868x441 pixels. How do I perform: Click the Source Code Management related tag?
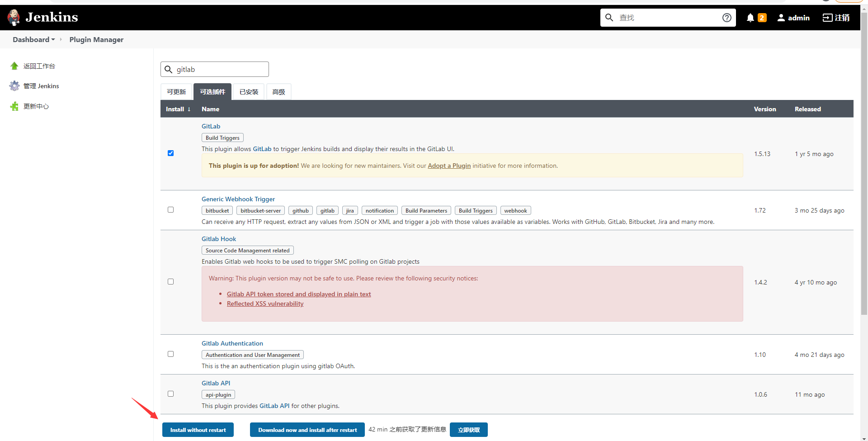tap(248, 251)
